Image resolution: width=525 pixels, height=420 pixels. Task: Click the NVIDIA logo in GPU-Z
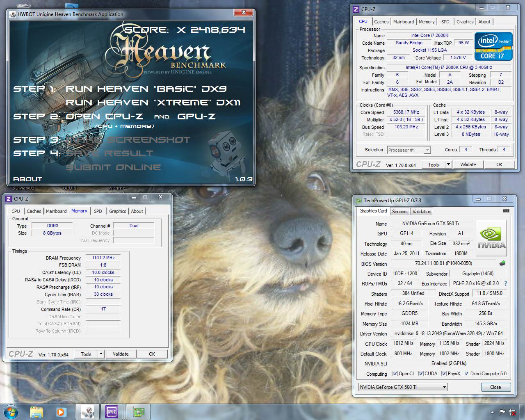coord(491,238)
